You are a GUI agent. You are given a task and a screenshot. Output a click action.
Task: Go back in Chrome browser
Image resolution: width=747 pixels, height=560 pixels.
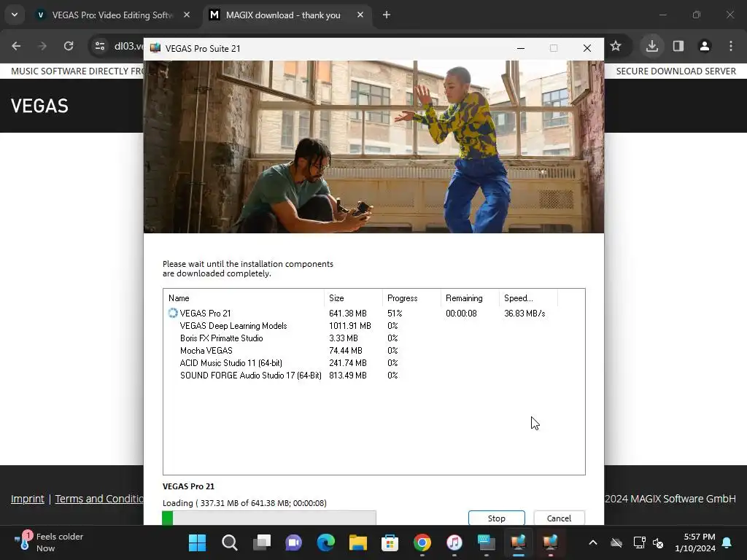[x=16, y=46]
